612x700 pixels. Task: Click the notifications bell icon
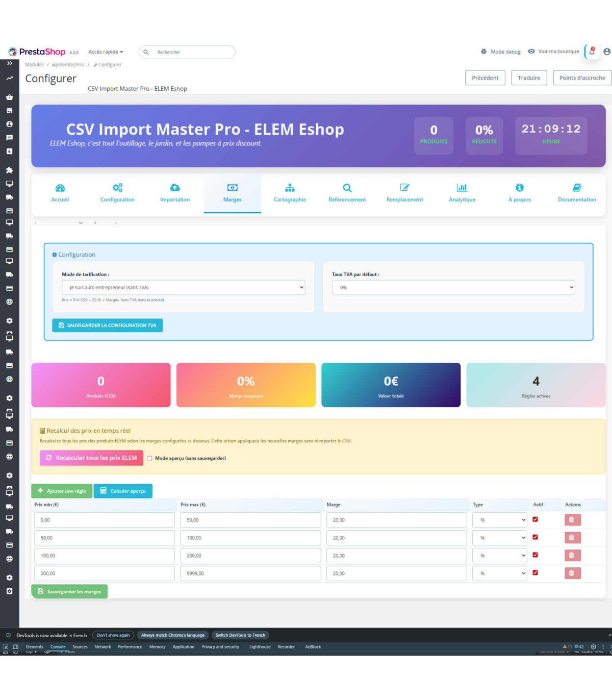pos(592,52)
